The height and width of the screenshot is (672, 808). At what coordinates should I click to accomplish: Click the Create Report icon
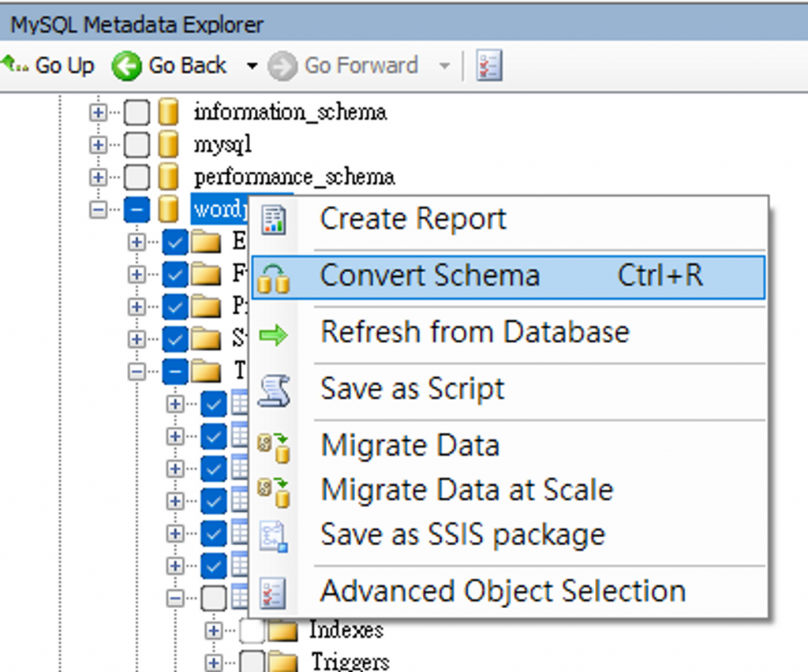pos(274,220)
